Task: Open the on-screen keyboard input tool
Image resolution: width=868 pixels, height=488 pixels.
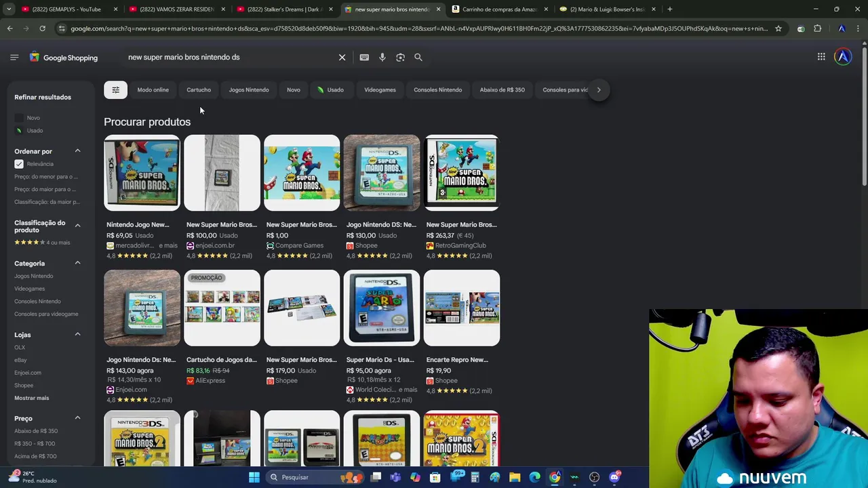Action: (364, 58)
